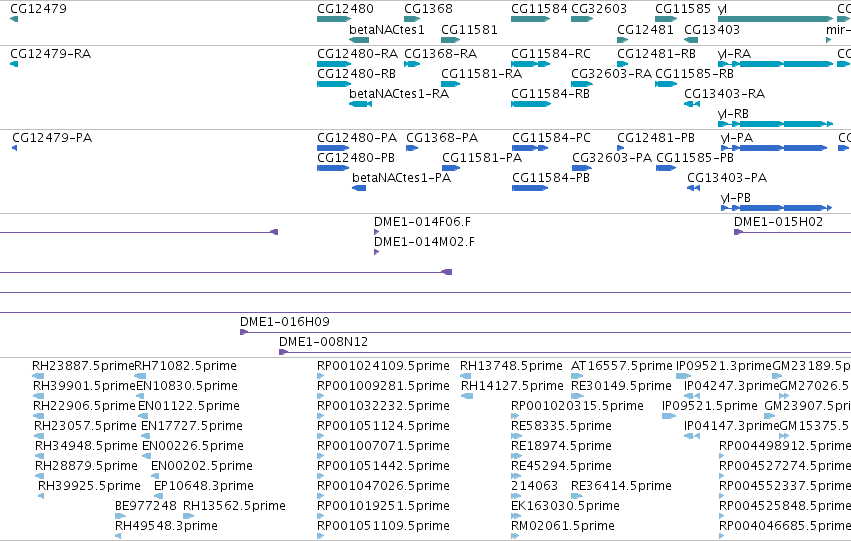The height and width of the screenshot is (541, 851).
Task: Select the CG12481-PB protein feature
Action: (x=620, y=148)
